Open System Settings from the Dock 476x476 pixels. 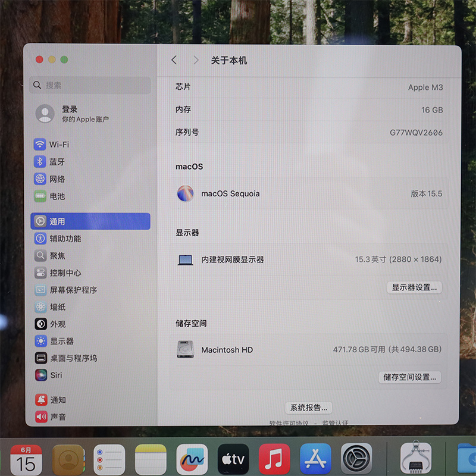click(356, 459)
